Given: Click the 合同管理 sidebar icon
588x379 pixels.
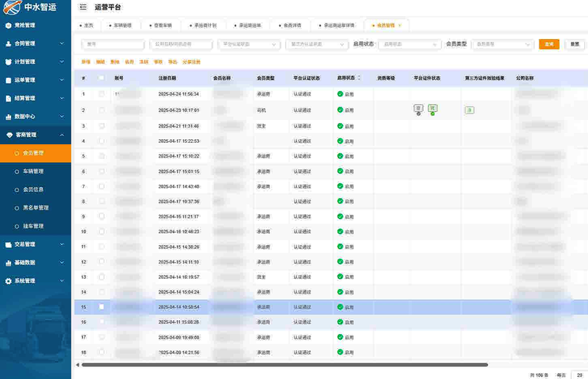Looking at the screenshot, I should click(x=8, y=43).
